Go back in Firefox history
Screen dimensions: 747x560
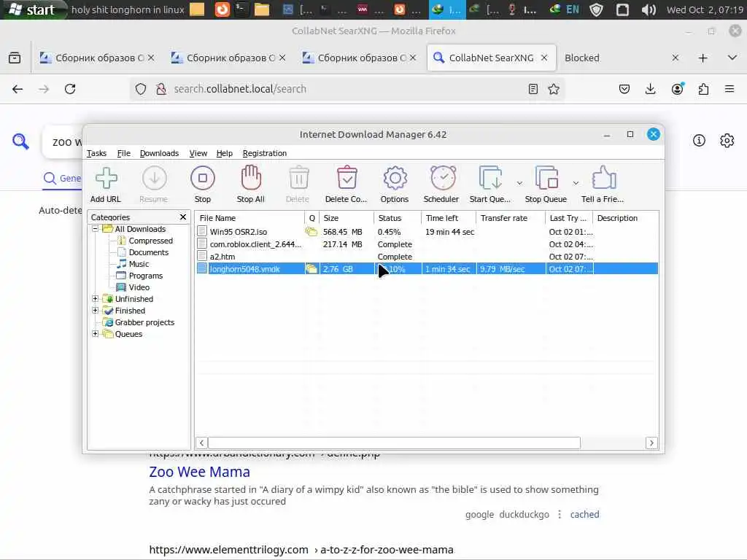click(18, 89)
